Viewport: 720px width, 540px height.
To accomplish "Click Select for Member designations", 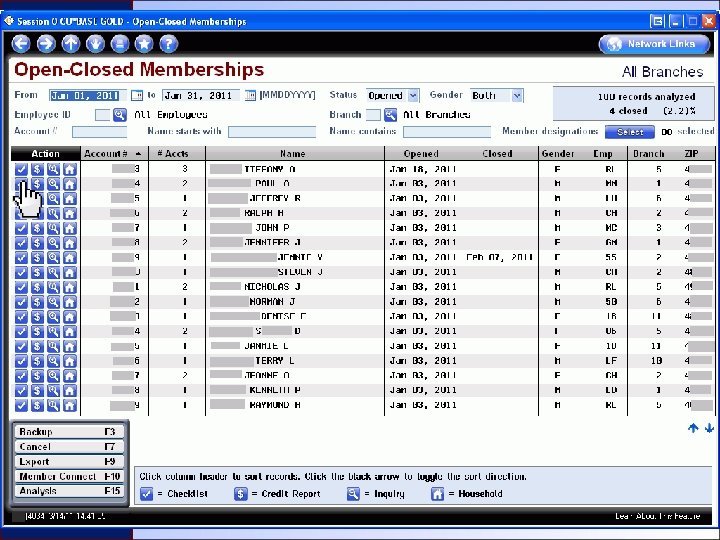I will pos(630,132).
